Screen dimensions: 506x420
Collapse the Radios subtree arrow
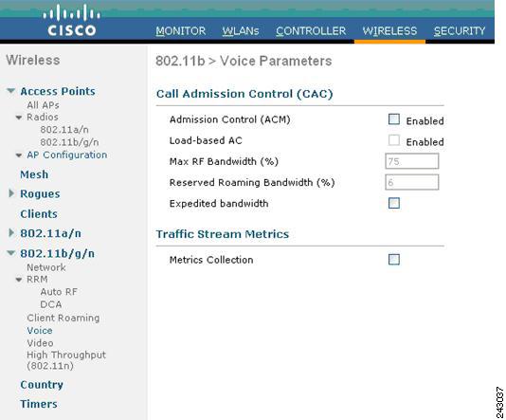pos(19,118)
